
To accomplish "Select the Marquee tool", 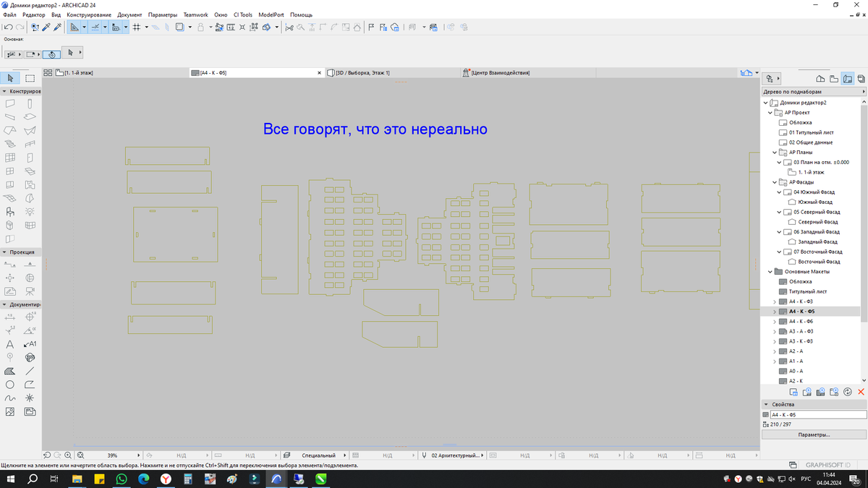I will pyautogui.click(x=30, y=78).
